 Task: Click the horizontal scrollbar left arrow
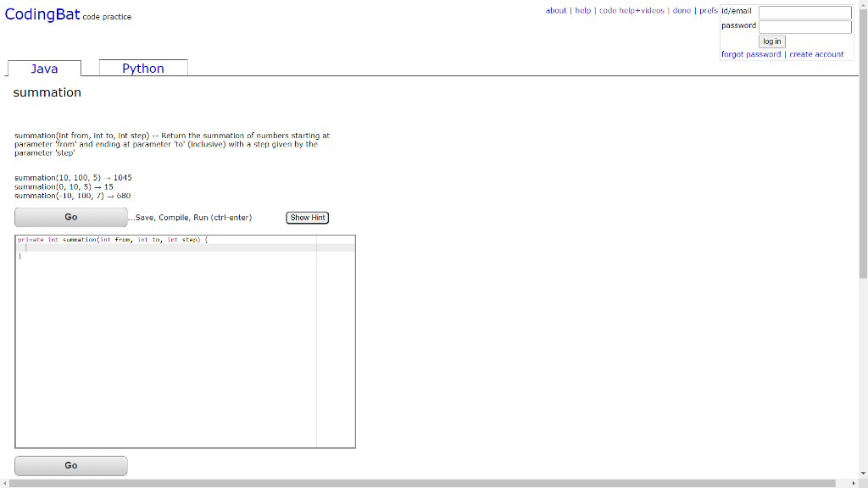[x=4, y=484]
